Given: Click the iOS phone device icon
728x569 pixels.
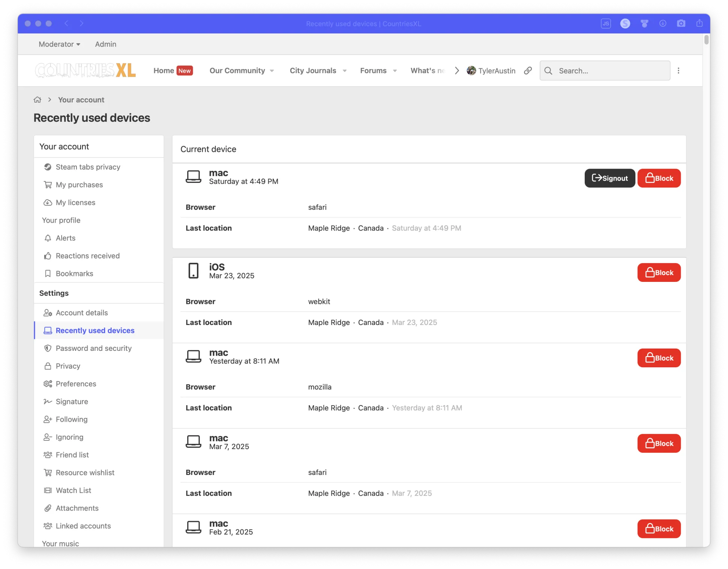Looking at the screenshot, I should 193,271.
